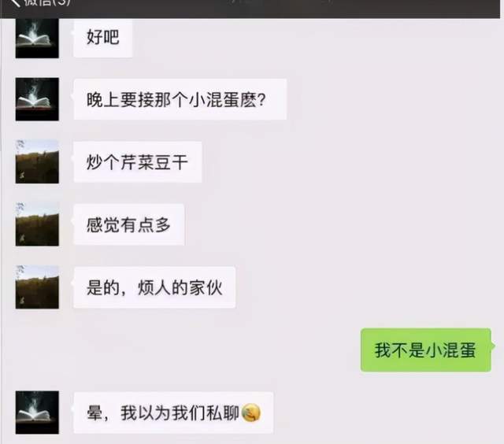Tap the cut-off chat title in header
Screen dimensions: 504x444
(280, 2)
